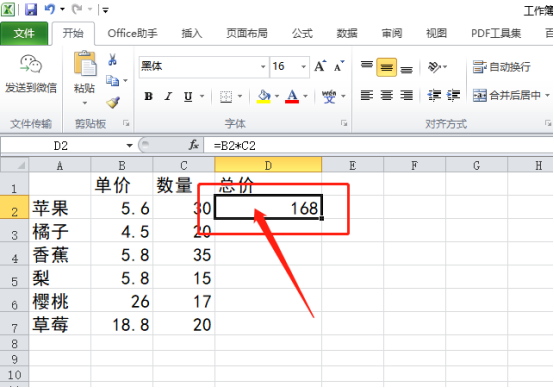Toggle align text right
Image resolution: width=554 pixels, height=388 pixels.
406,95
